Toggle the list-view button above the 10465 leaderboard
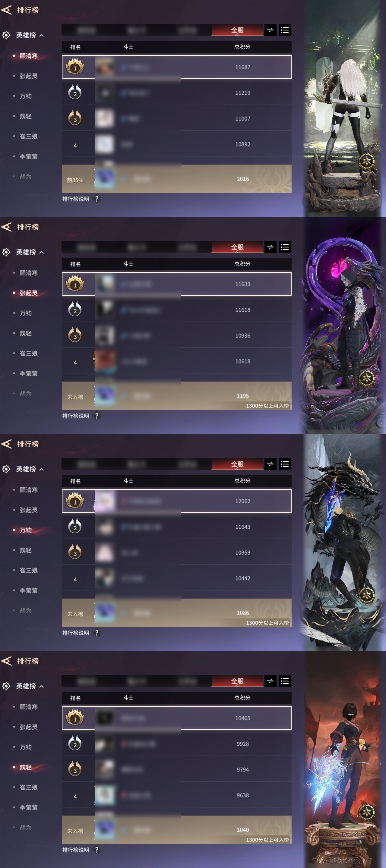 (285, 681)
